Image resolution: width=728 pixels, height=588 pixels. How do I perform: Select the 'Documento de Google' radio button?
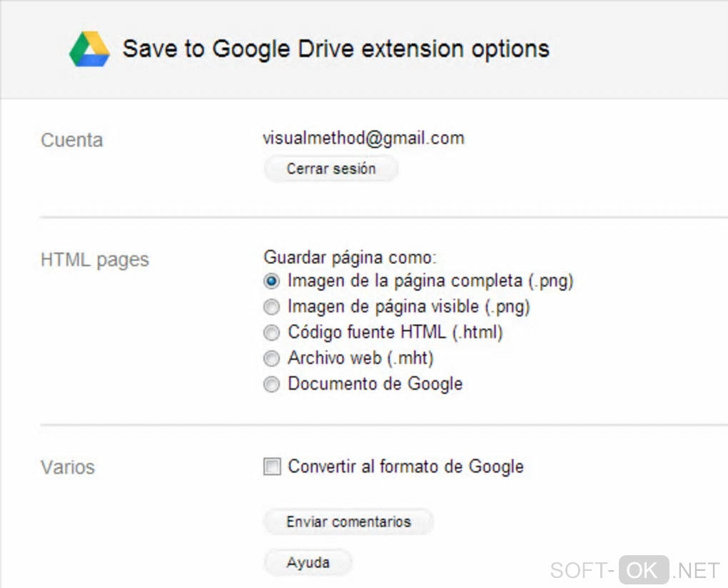(x=271, y=385)
